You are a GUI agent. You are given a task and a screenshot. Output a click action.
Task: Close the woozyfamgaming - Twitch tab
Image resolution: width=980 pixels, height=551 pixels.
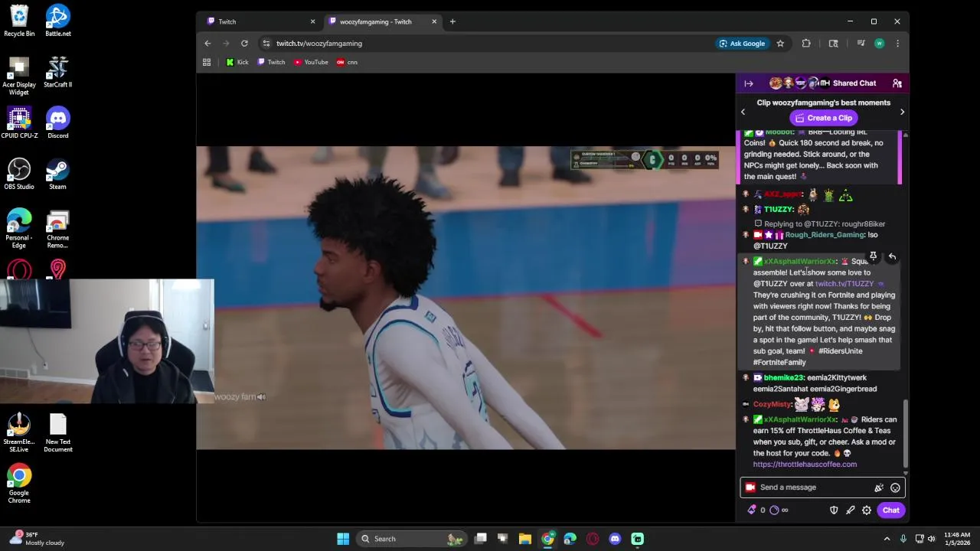tap(434, 21)
